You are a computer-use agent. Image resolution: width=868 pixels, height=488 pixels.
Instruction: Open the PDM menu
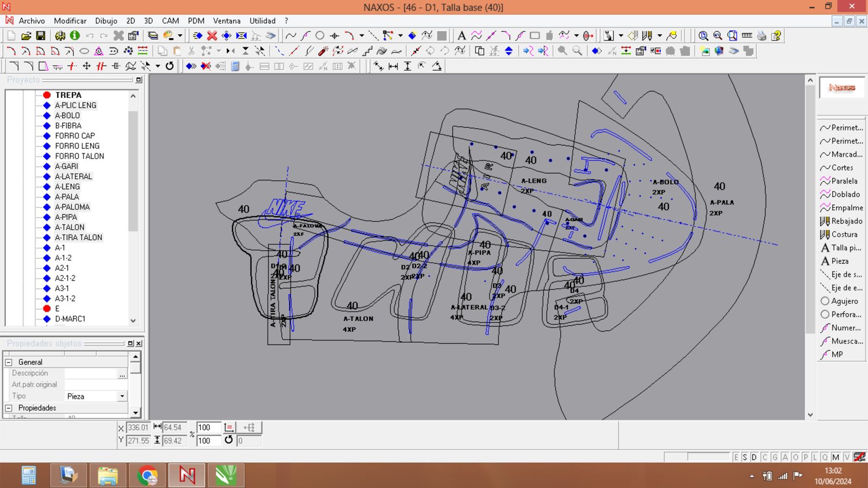[x=196, y=21]
